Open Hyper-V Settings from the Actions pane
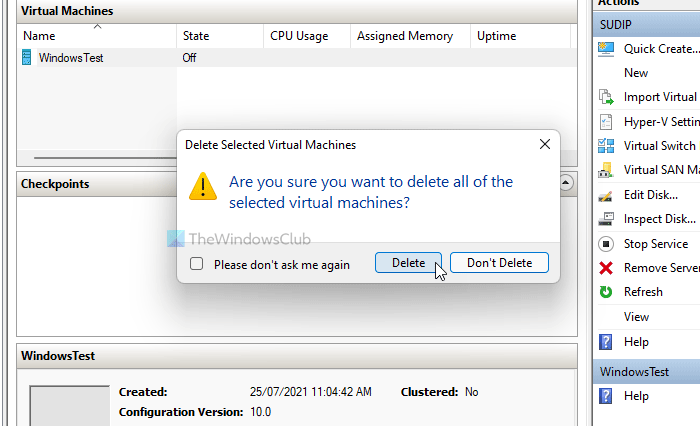 click(x=659, y=121)
